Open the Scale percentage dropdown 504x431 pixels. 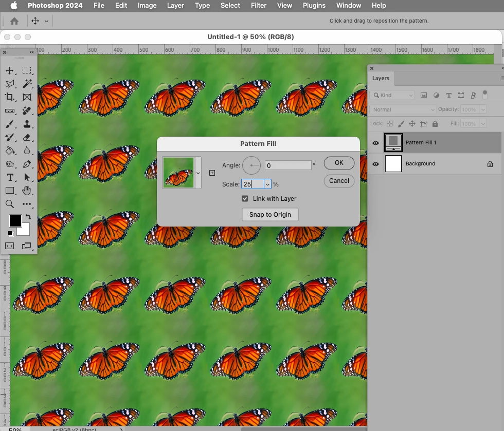(x=267, y=184)
